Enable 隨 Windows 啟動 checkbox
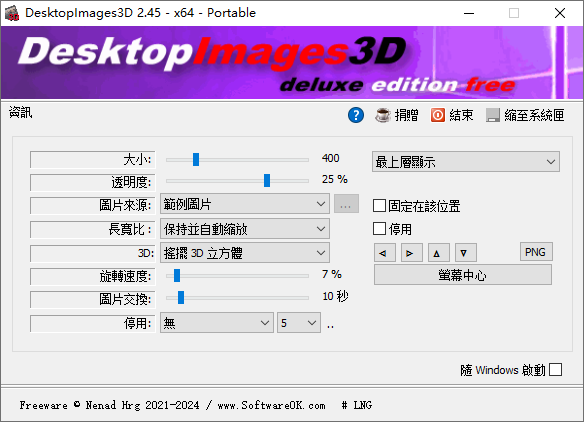This screenshot has height=422, width=584. tap(555, 370)
